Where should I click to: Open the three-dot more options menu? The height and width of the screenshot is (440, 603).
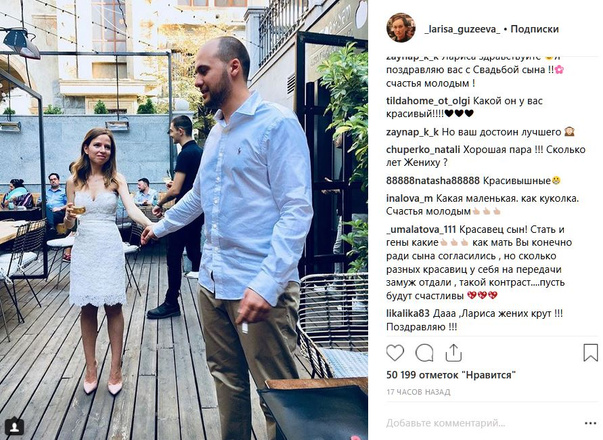click(x=590, y=423)
